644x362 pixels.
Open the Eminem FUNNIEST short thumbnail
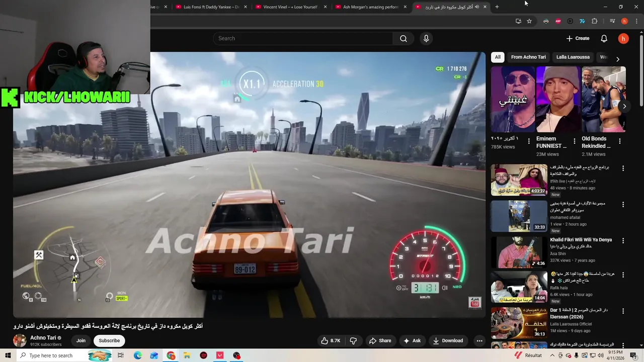click(558, 99)
